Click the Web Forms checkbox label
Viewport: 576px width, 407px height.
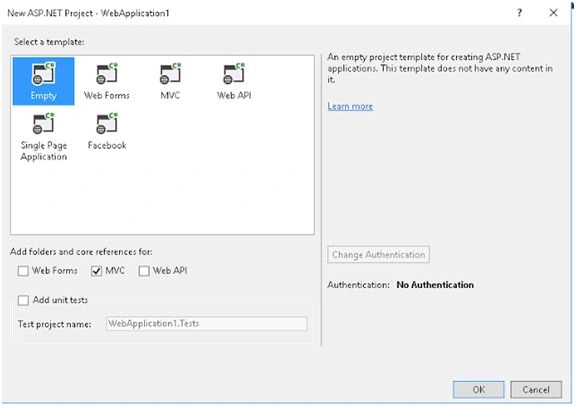pyautogui.click(x=55, y=271)
